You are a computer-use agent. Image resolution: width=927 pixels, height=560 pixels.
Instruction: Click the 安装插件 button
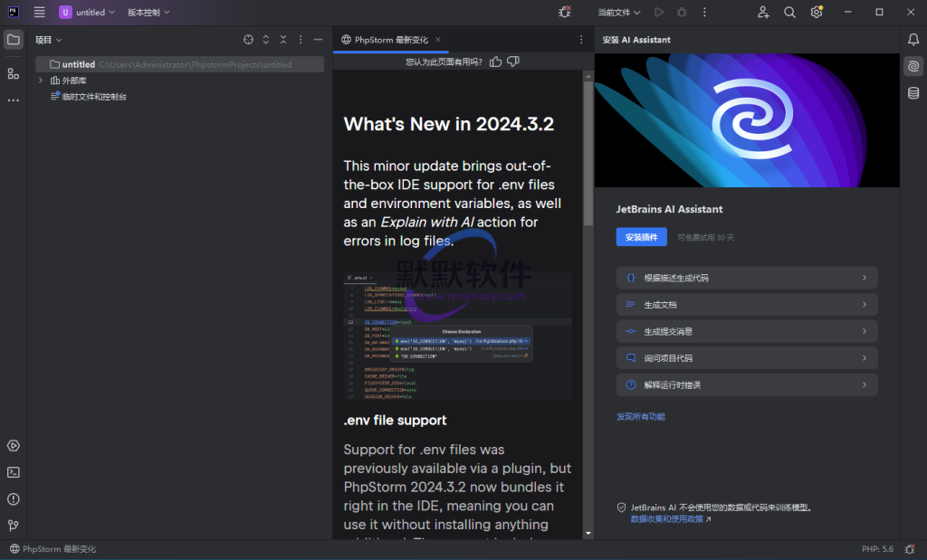click(x=642, y=237)
